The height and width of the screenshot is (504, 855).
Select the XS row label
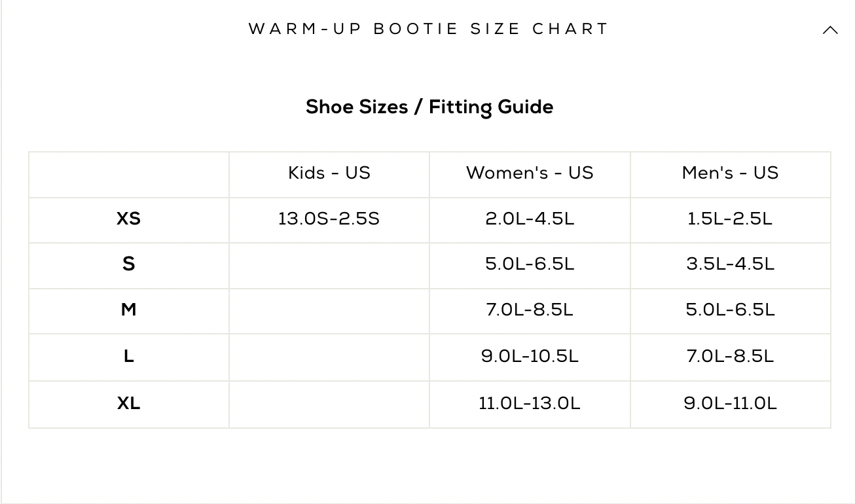[x=128, y=219]
